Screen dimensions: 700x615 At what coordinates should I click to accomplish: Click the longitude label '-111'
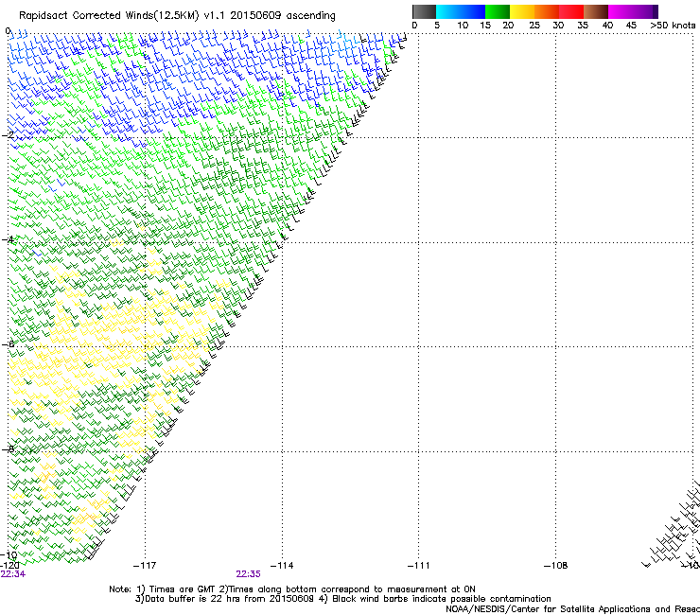419,566
